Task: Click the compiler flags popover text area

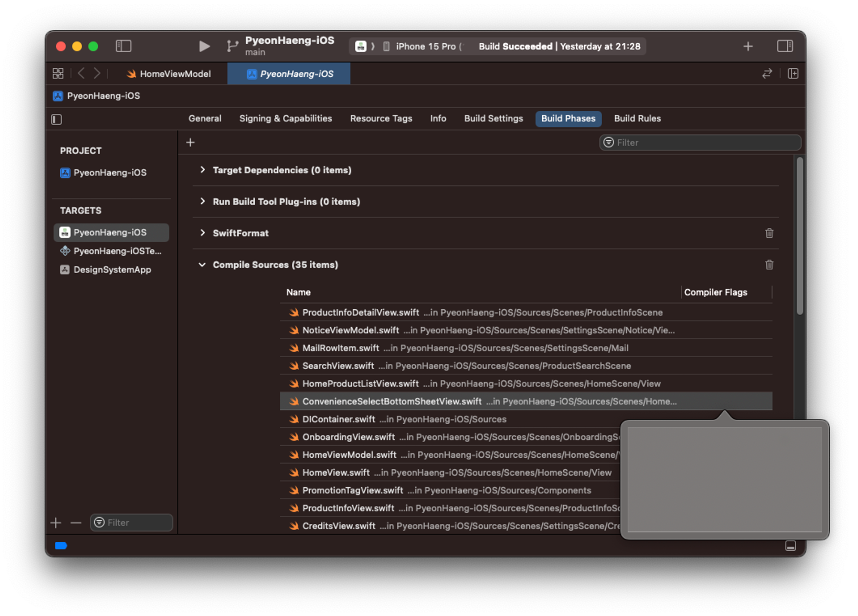Action: click(725, 479)
